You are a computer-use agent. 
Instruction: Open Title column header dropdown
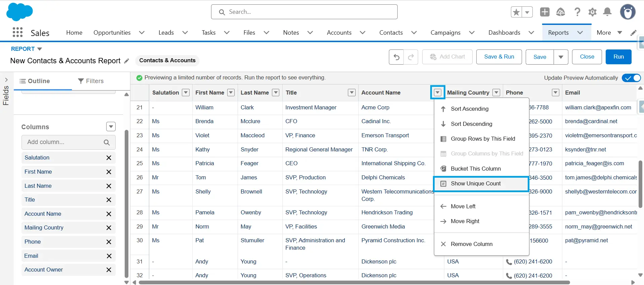[x=352, y=93]
